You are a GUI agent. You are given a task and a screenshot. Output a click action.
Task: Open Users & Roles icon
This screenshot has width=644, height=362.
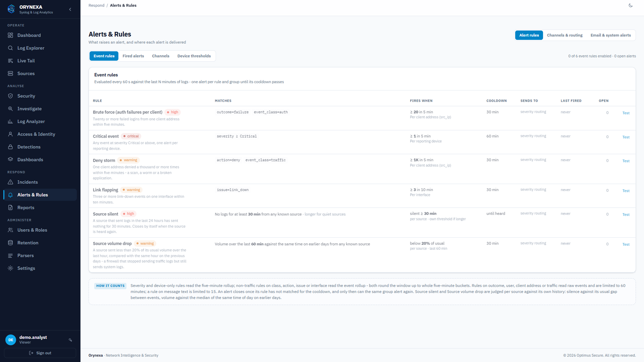point(10,230)
